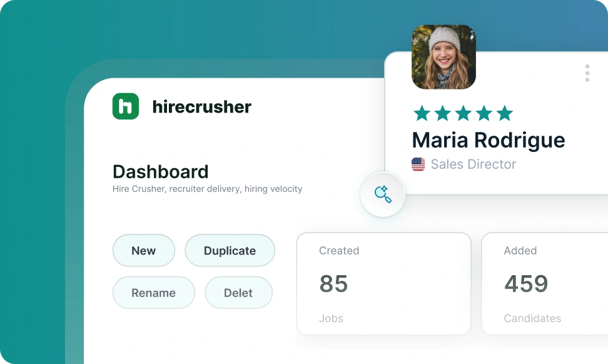Open the Added 459 Candidates card
Viewport: 608px width, 364px height.
coord(544,284)
